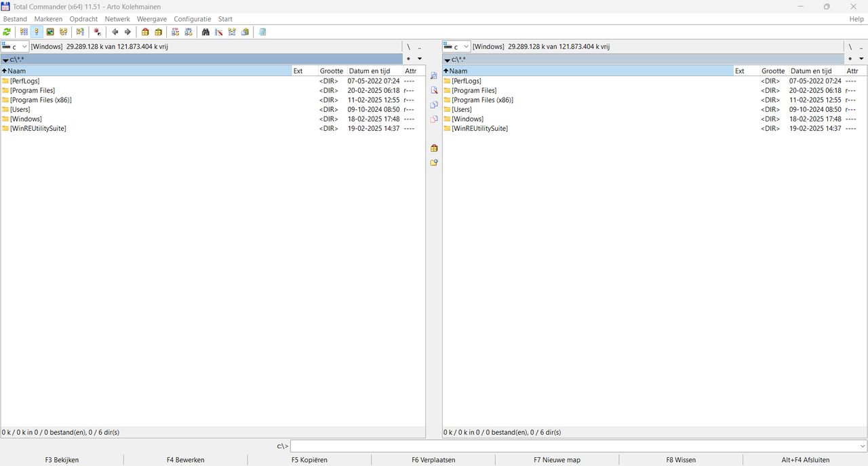Click the Alt+F4 Afsluiten button
Image resolution: width=868 pixels, height=466 pixels.
[806, 460]
